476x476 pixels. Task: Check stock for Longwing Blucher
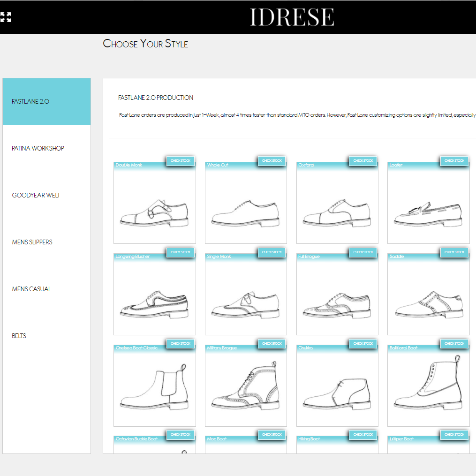[181, 252]
